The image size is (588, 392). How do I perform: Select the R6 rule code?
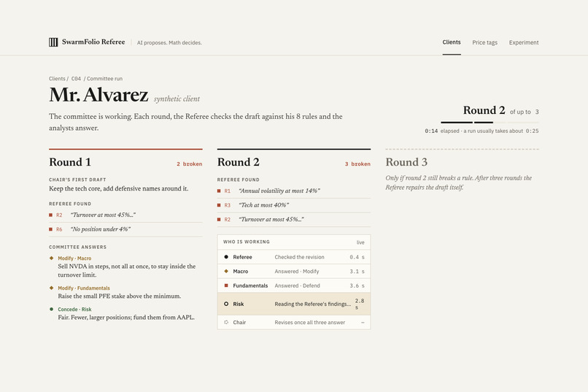coord(59,229)
